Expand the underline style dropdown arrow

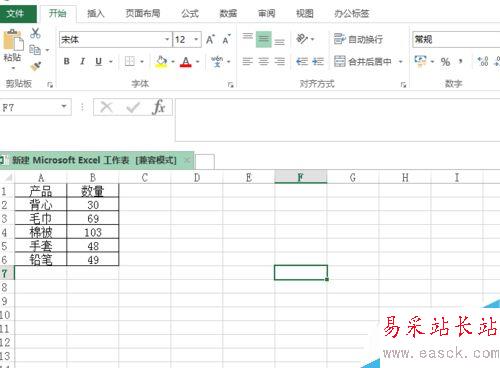click(x=111, y=62)
